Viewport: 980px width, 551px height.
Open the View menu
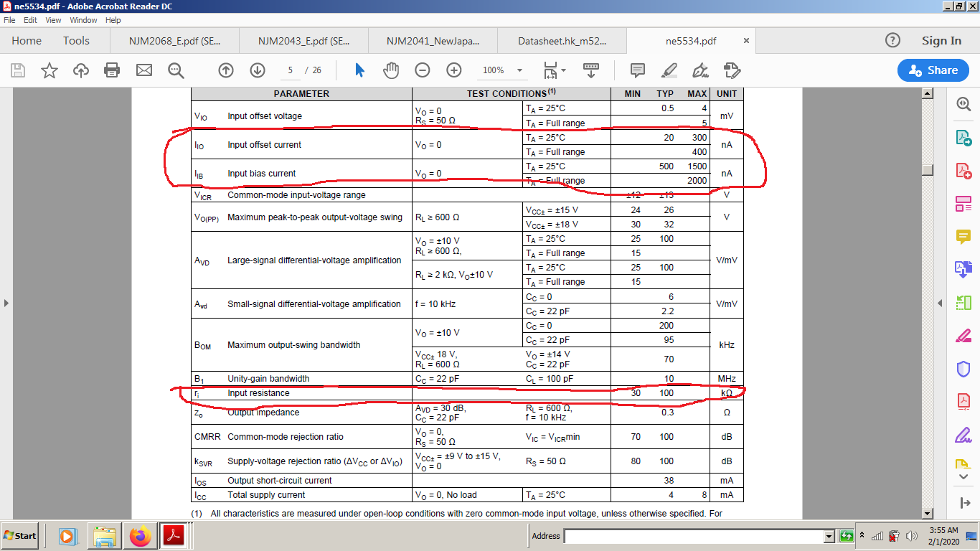pyautogui.click(x=54, y=20)
